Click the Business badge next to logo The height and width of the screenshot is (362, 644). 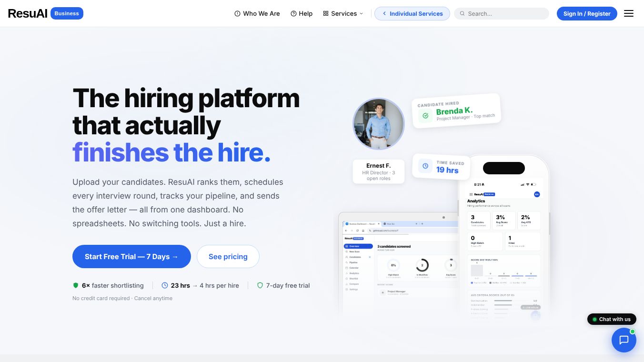(67, 13)
